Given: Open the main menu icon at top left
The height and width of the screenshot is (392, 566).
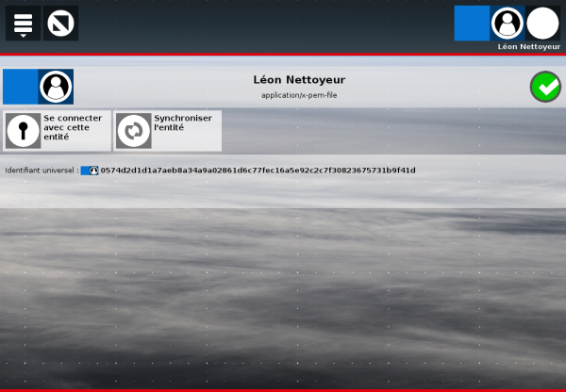Looking at the screenshot, I should (24, 22).
